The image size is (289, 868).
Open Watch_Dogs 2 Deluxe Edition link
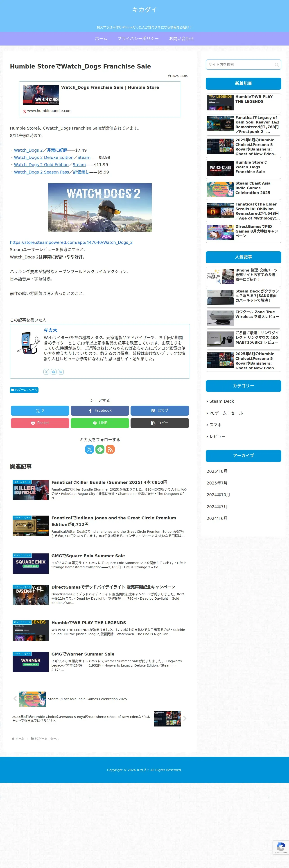pyautogui.click(x=43, y=157)
